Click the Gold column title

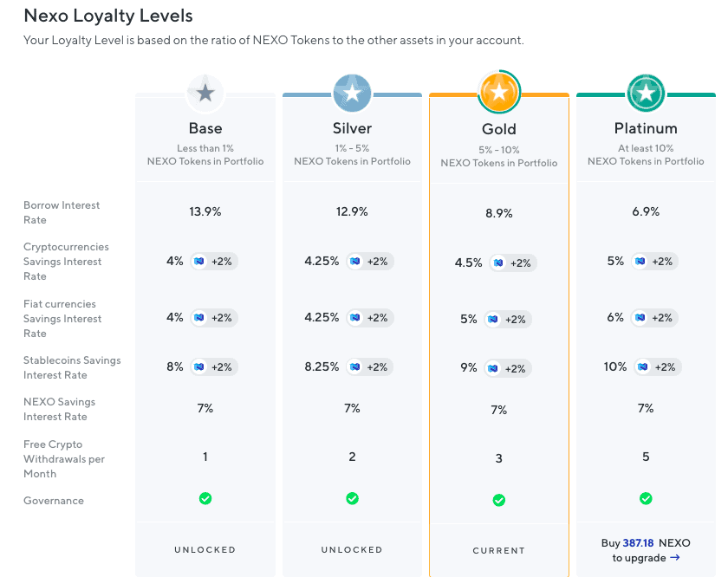click(x=499, y=129)
